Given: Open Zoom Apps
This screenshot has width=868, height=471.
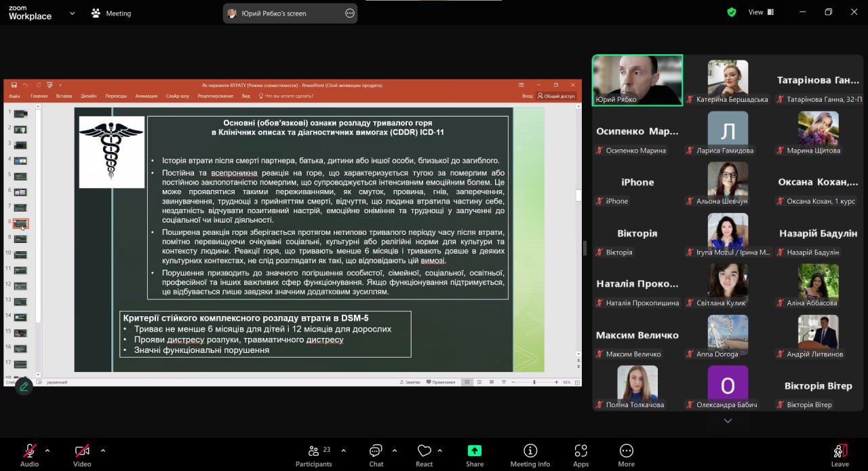Looking at the screenshot, I should (580, 455).
